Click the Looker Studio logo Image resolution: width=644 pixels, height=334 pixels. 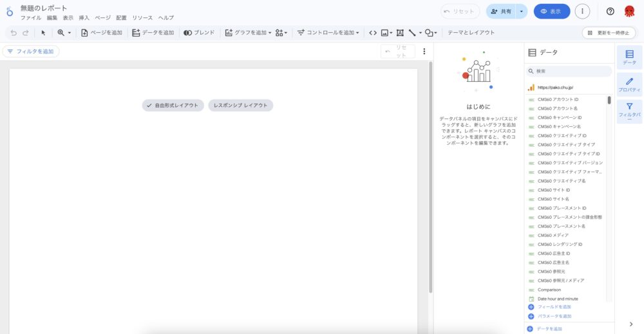(x=10, y=12)
